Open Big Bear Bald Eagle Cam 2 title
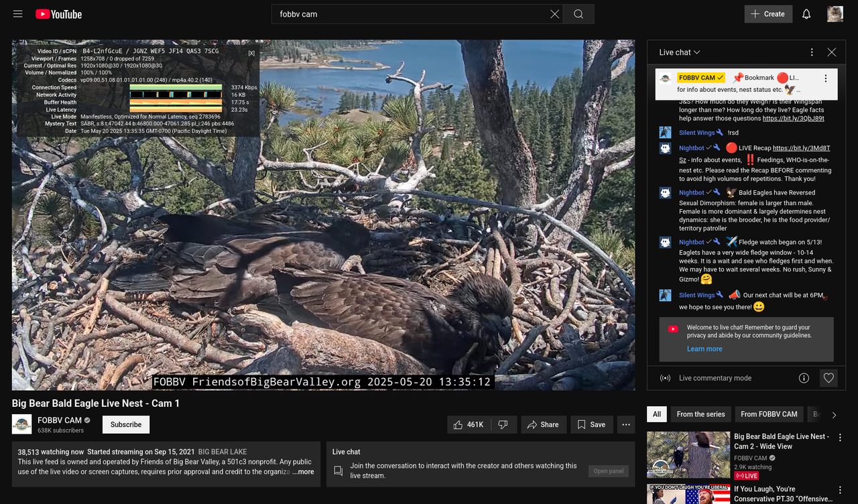The width and height of the screenshot is (858, 504). (781, 441)
